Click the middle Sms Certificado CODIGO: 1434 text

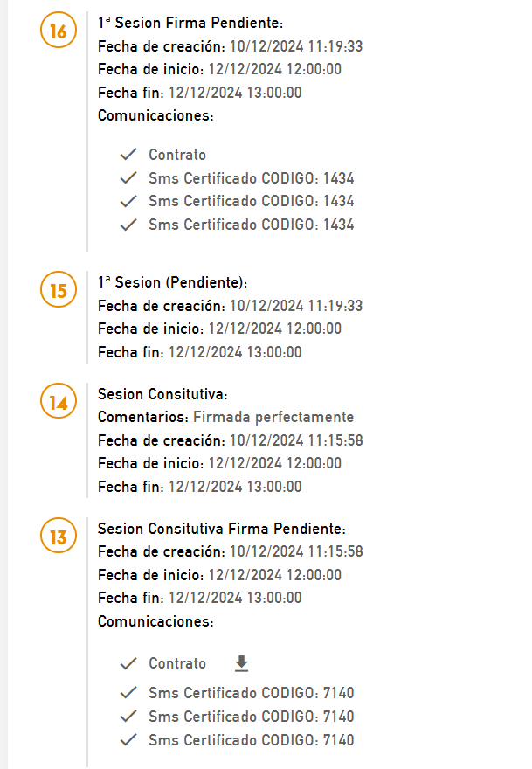[x=251, y=201]
